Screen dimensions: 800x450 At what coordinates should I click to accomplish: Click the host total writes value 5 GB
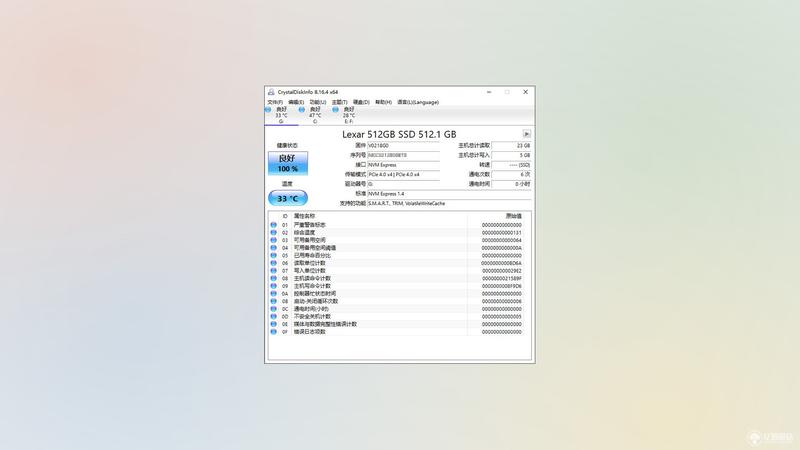[x=511, y=155]
